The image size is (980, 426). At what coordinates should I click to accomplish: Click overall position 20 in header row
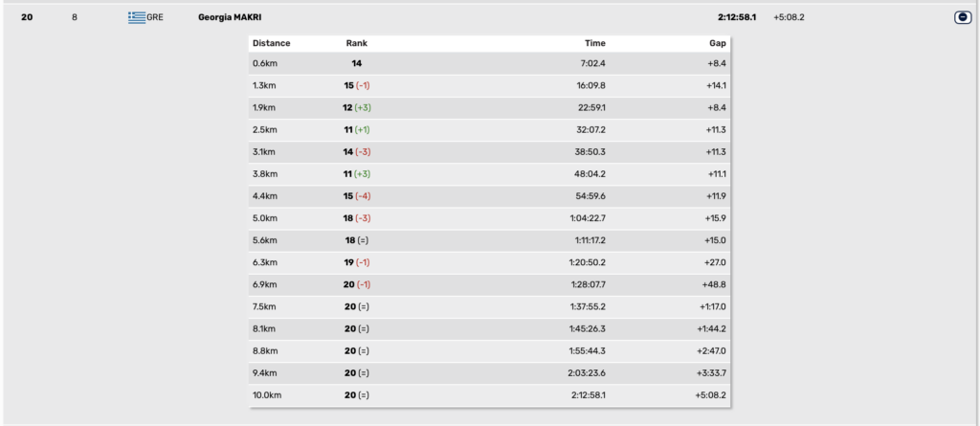tap(27, 17)
